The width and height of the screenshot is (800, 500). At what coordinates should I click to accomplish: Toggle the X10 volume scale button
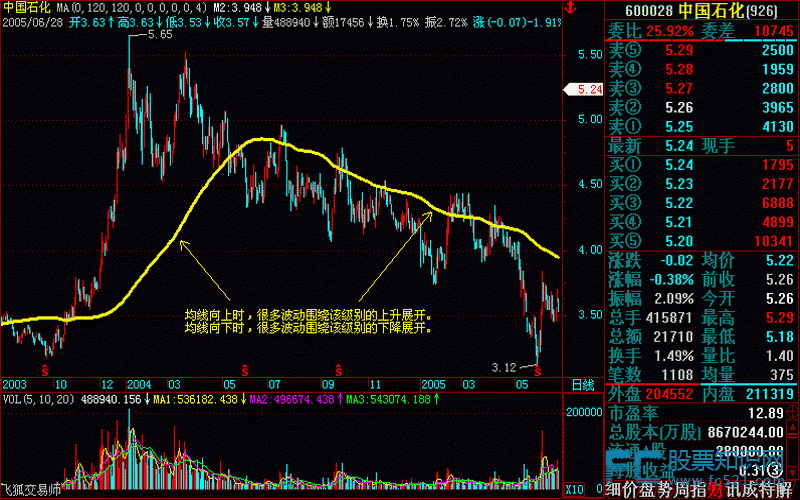(x=575, y=489)
